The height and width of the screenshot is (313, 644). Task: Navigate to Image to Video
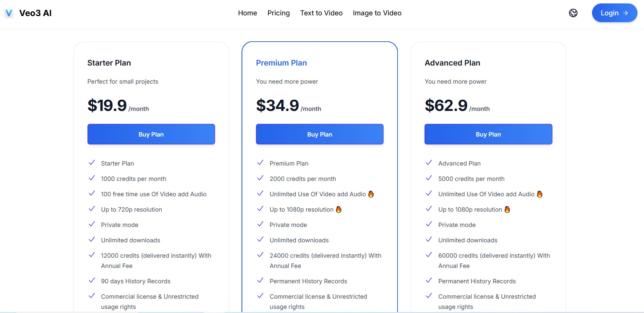(x=377, y=13)
